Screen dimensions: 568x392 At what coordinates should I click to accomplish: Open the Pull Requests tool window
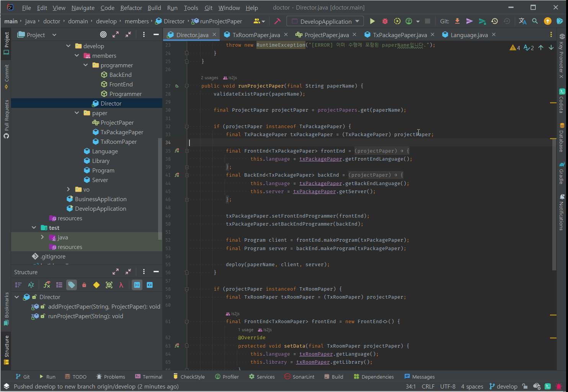pos(6,119)
